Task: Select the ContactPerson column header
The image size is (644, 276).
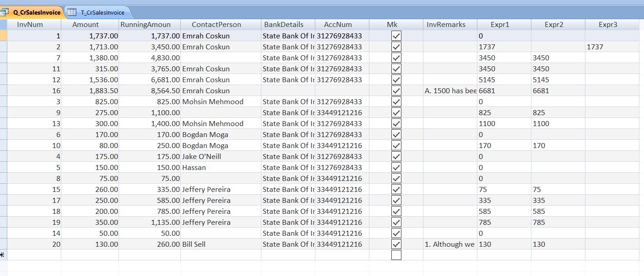Action: (221, 25)
